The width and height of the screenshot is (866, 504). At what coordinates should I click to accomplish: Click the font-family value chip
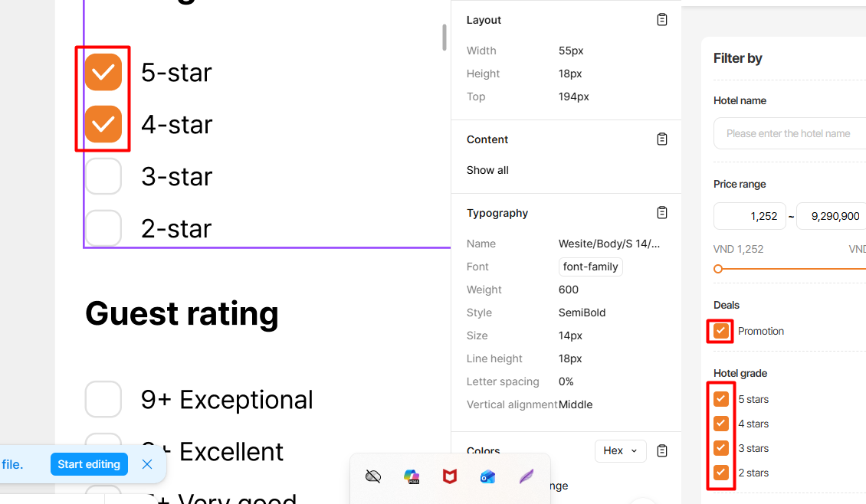590,267
